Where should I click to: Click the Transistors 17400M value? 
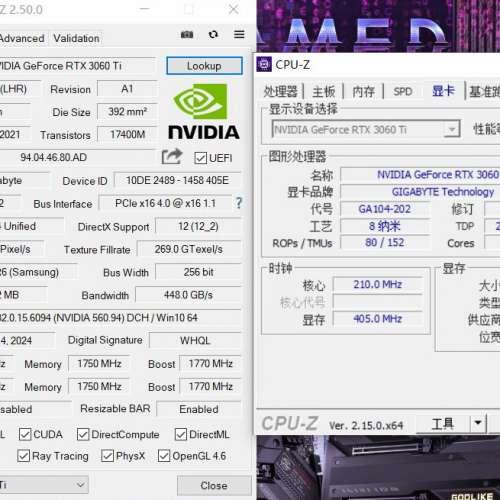point(127,135)
